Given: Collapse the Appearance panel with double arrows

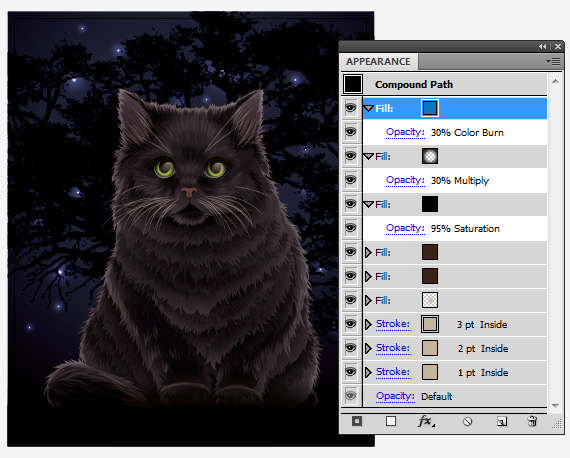Looking at the screenshot, I should [x=542, y=47].
